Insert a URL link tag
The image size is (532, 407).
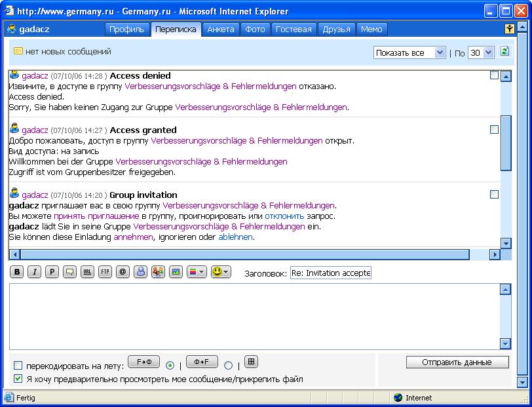coord(87,272)
